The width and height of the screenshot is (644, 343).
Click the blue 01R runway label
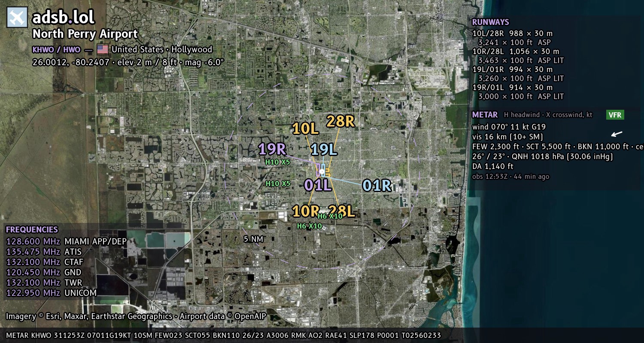click(377, 185)
